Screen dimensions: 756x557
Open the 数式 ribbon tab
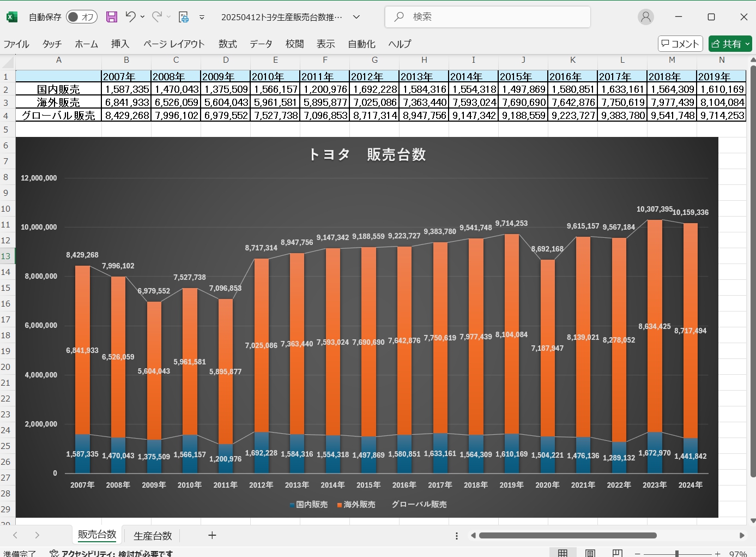(228, 44)
